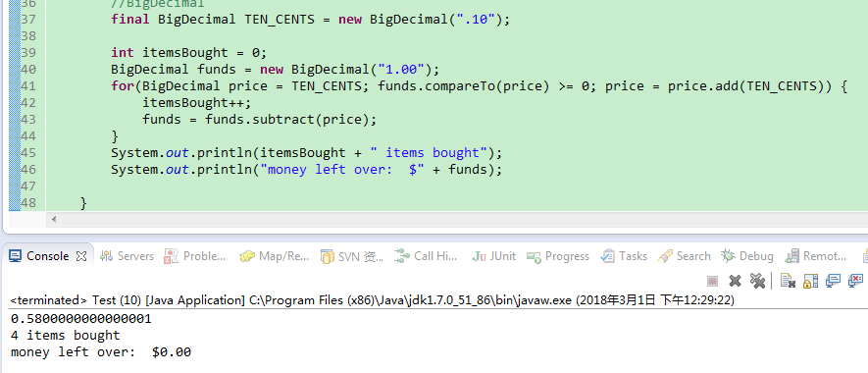Close the Console view tab X
Image resolution: width=868 pixels, height=373 pixels.
coord(81,256)
